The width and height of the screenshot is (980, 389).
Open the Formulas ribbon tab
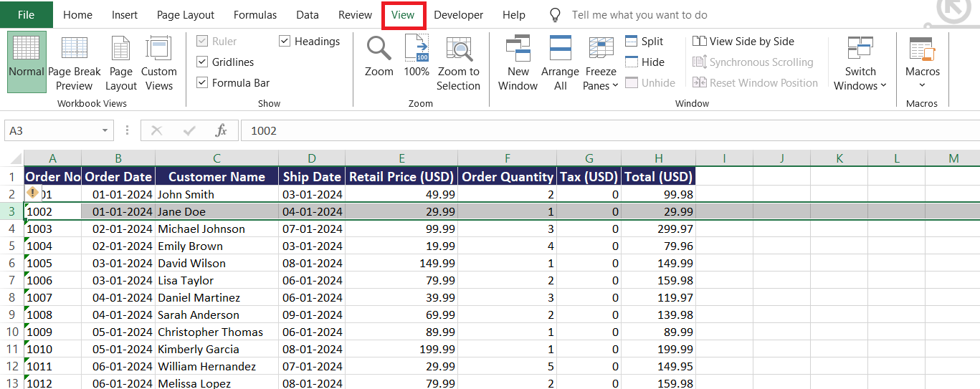[x=255, y=14]
